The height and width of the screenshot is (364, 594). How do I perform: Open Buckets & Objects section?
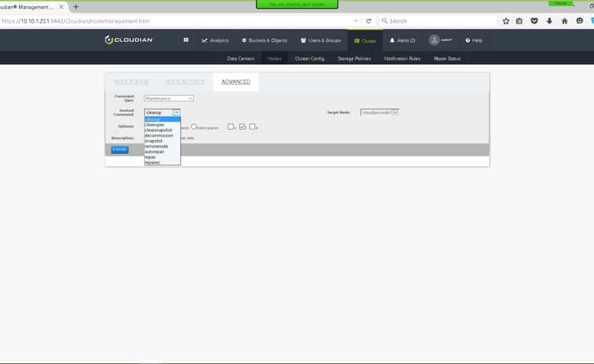coord(264,40)
